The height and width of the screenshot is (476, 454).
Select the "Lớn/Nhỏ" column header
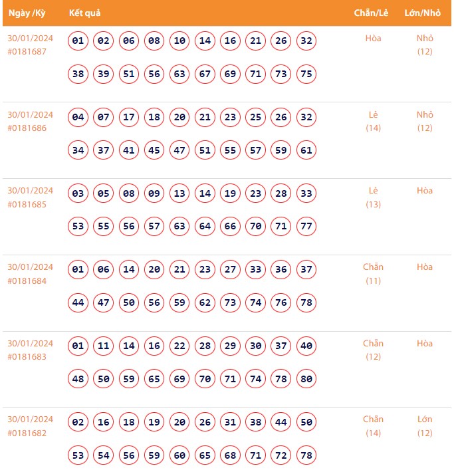point(423,13)
